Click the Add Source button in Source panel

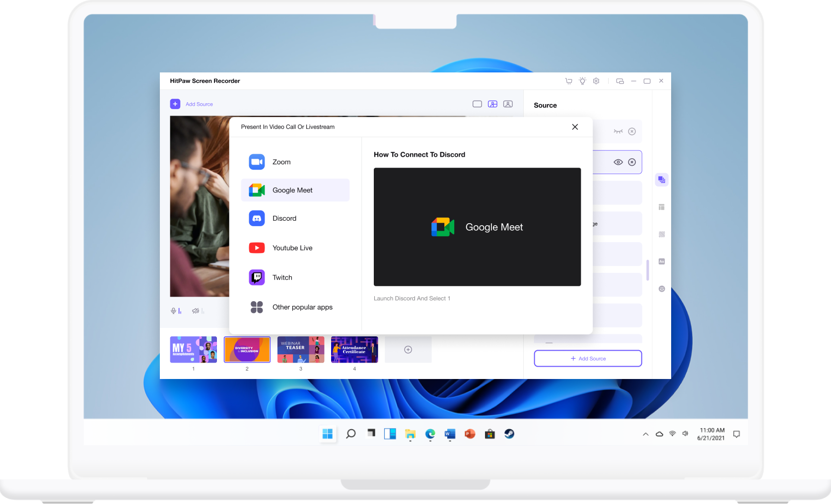tap(588, 359)
